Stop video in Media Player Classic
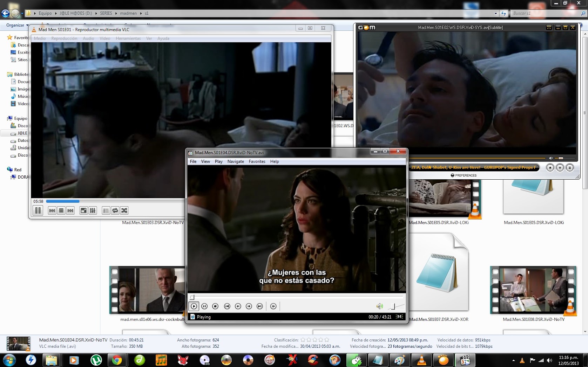588x367 pixels. (x=215, y=306)
